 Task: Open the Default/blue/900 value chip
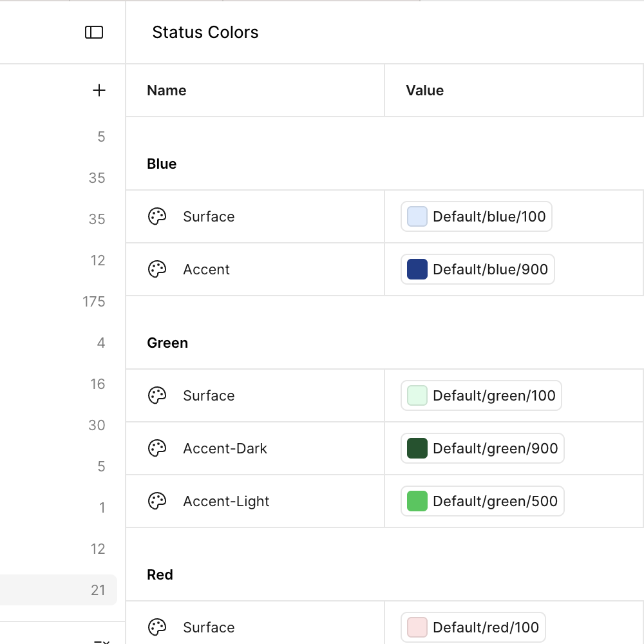click(x=478, y=269)
